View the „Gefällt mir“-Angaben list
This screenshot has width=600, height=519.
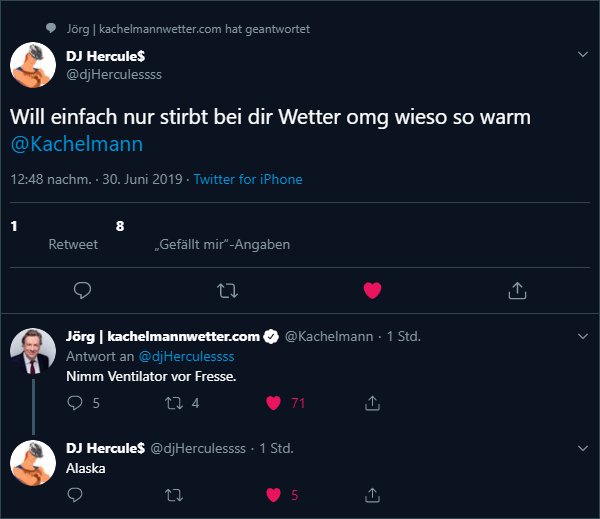[x=223, y=244]
